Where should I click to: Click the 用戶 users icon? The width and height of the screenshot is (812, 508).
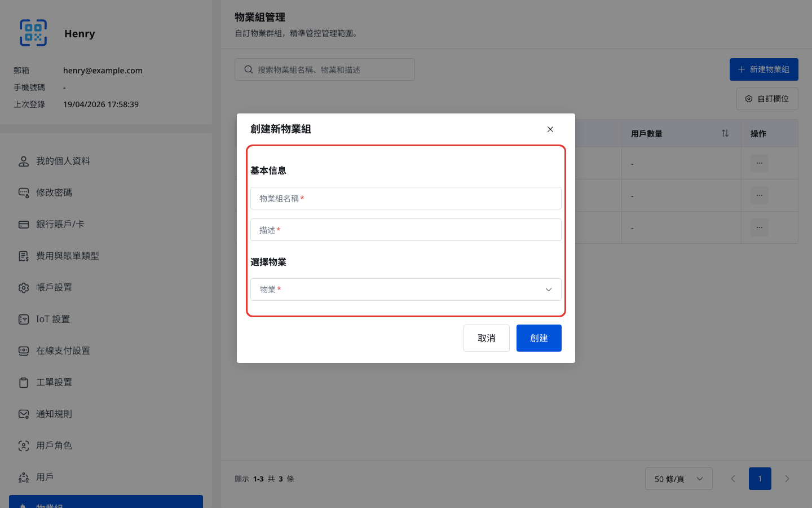[x=24, y=478]
